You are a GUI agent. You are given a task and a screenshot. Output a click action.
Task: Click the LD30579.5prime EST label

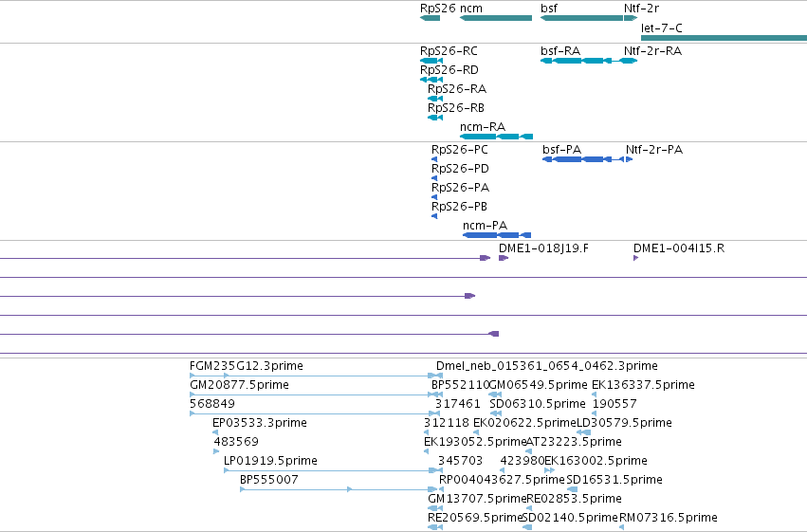coord(624,423)
